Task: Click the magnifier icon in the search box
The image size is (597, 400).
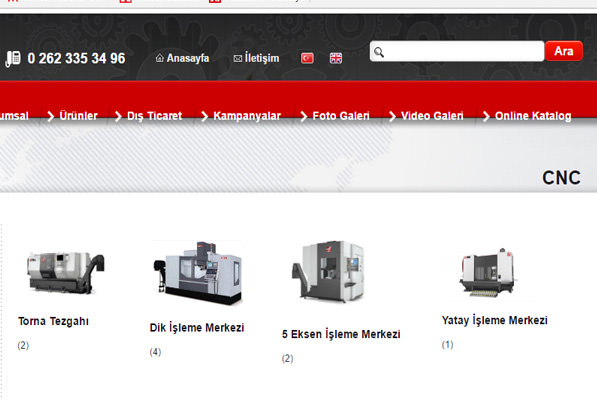Action: pyautogui.click(x=378, y=52)
